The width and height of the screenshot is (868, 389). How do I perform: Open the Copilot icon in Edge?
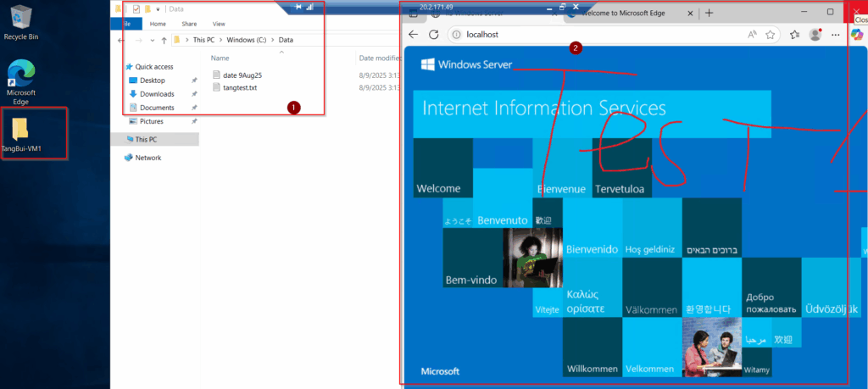pyautogui.click(x=857, y=34)
